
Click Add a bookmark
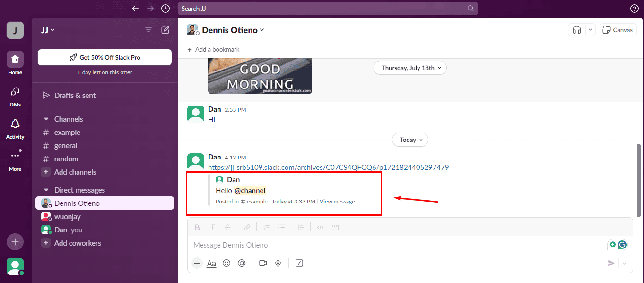coord(213,49)
